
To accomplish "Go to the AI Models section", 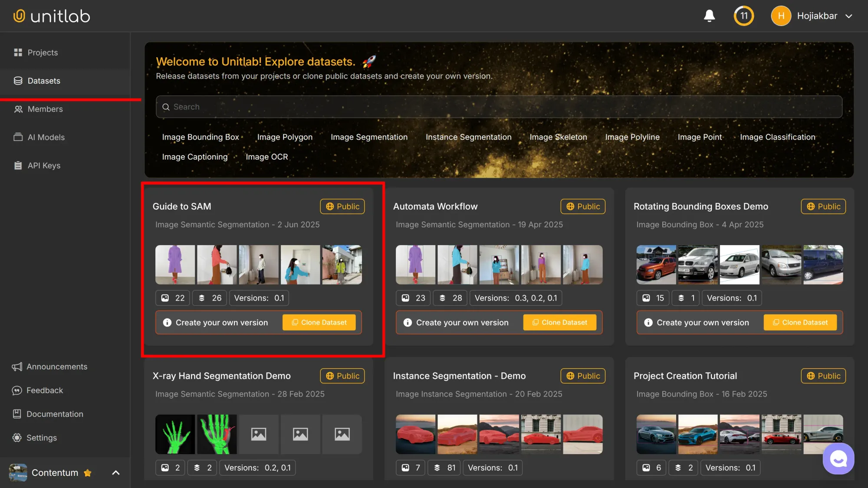I will point(46,138).
